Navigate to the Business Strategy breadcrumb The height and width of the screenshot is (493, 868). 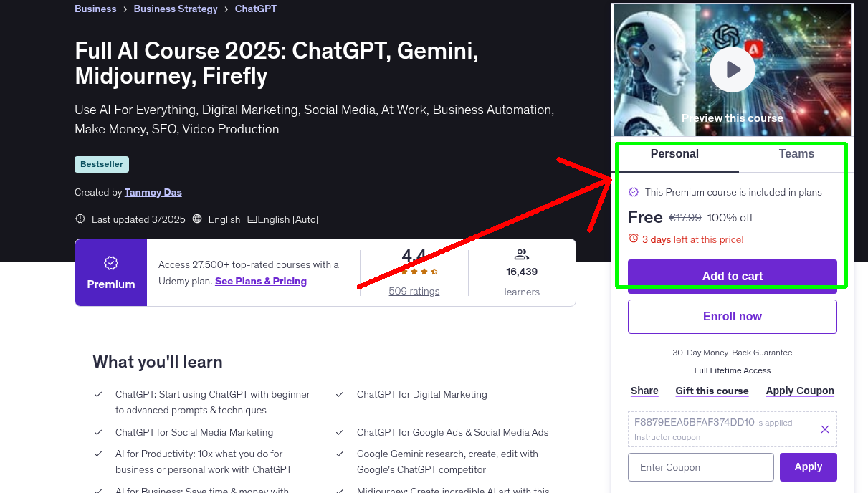(x=176, y=9)
